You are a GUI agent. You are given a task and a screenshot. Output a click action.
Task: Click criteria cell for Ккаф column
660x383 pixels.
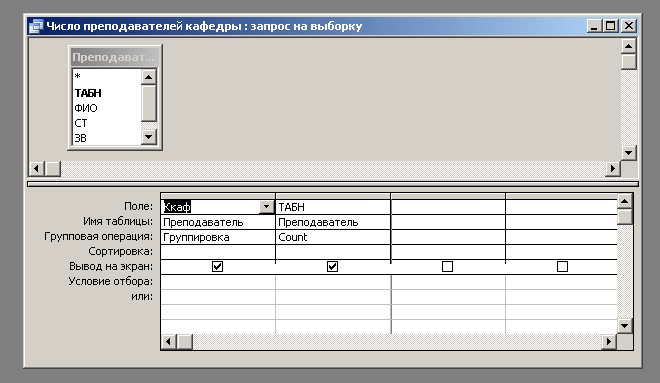[218, 282]
